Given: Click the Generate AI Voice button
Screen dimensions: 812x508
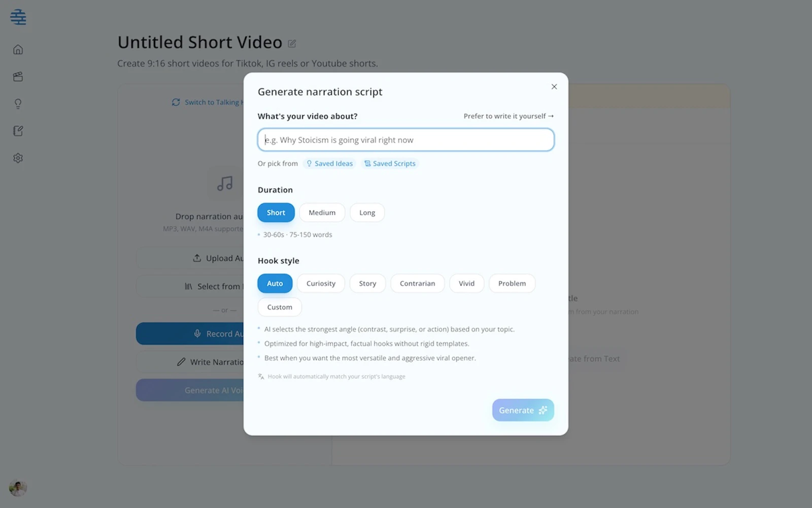Looking at the screenshot, I should [x=190, y=390].
